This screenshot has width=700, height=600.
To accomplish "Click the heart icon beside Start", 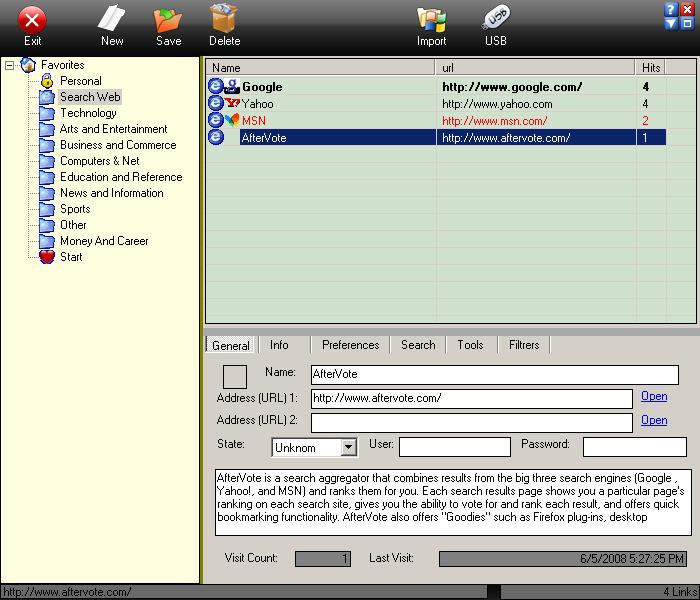I will coord(46,257).
